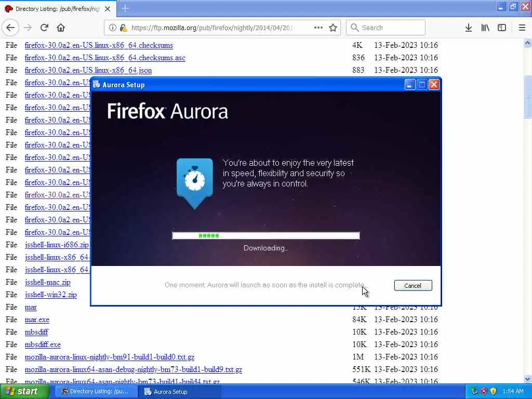Click the stopwatch speed graphic in Aurora Setup
Viewport: 532px width, 399px height.
pos(195,183)
